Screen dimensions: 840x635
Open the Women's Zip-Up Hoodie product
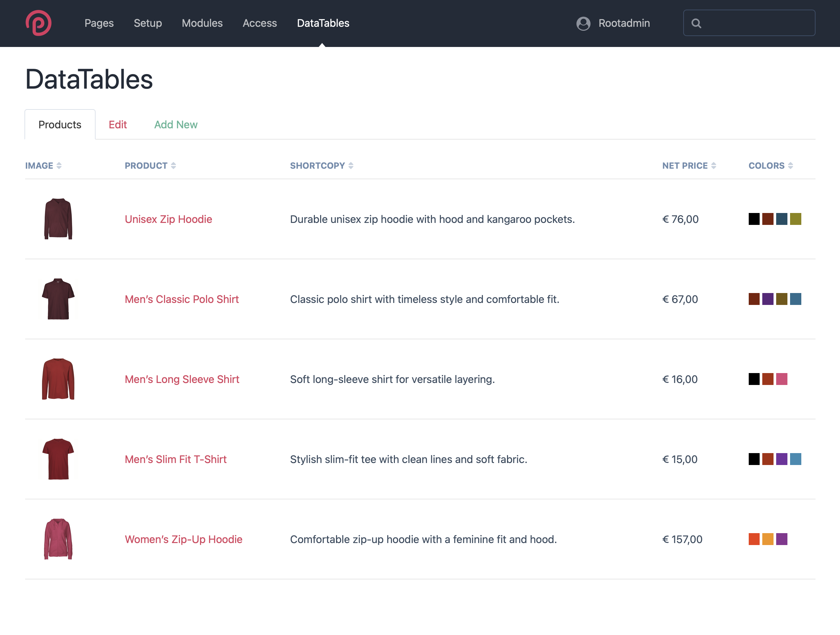pyautogui.click(x=184, y=539)
